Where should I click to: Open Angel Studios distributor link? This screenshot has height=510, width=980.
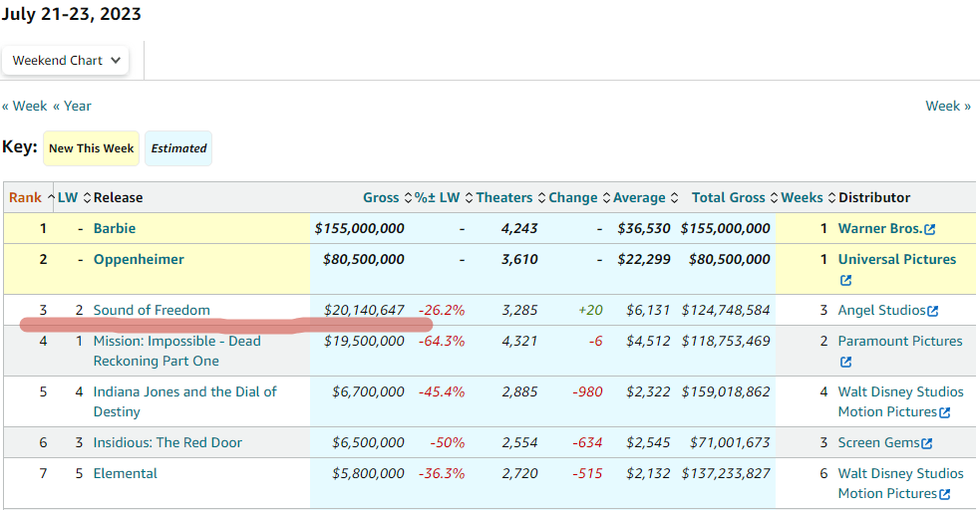881,310
